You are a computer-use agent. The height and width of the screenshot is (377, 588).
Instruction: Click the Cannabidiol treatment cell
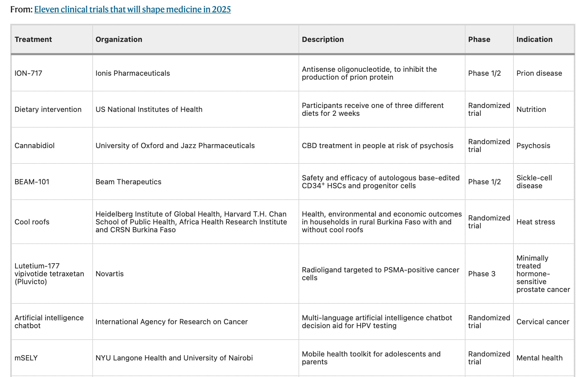tap(52, 146)
